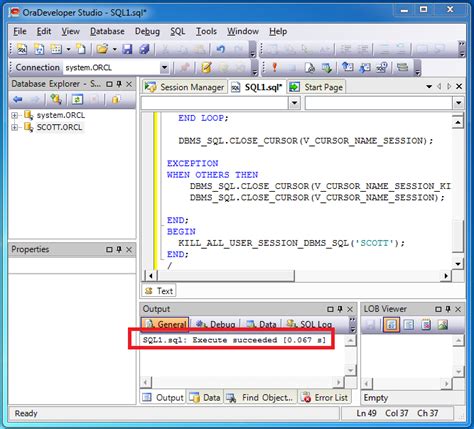Click the Error List tab at bottom
This screenshot has width=474, height=429.
325,398
